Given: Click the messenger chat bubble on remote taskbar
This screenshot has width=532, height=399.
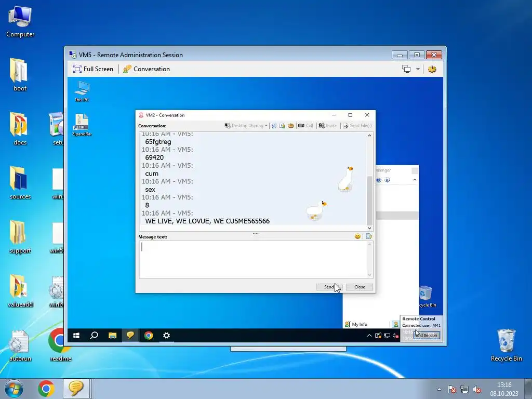Looking at the screenshot, I should 130,336.
